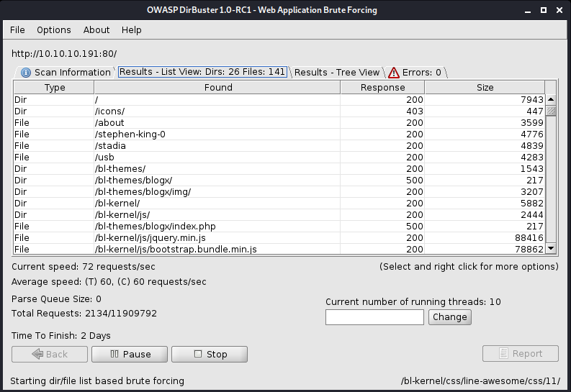Select the /bl-themes/ directory row
Screen dimensions: 571x392
[279, 169]
